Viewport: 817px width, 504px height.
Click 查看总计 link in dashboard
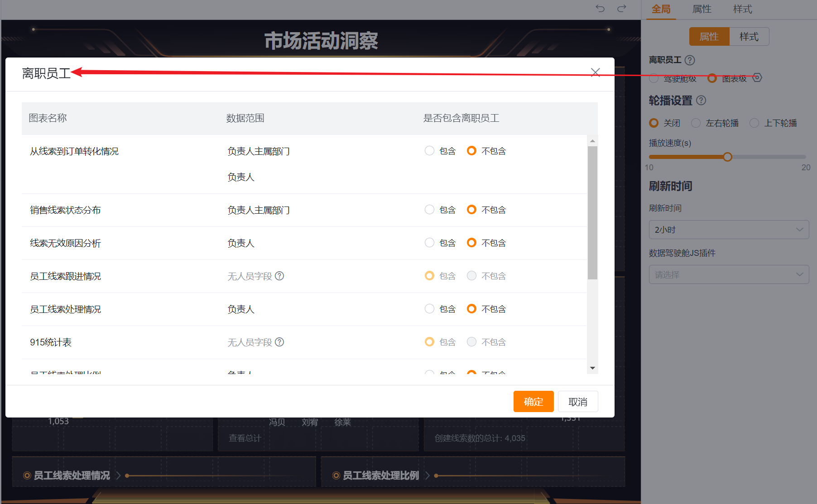pos(245,438)
